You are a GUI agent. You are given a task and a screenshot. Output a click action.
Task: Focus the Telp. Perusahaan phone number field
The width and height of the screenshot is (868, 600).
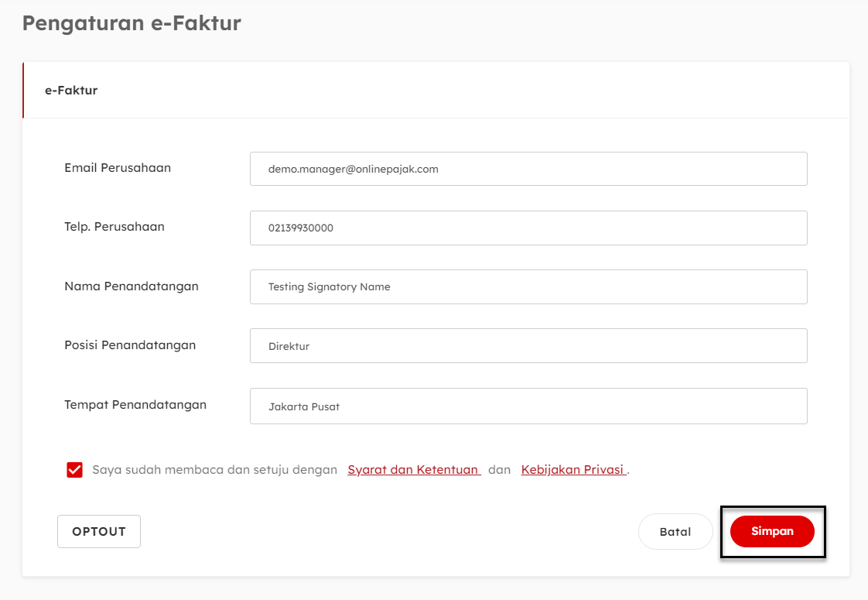528,228
